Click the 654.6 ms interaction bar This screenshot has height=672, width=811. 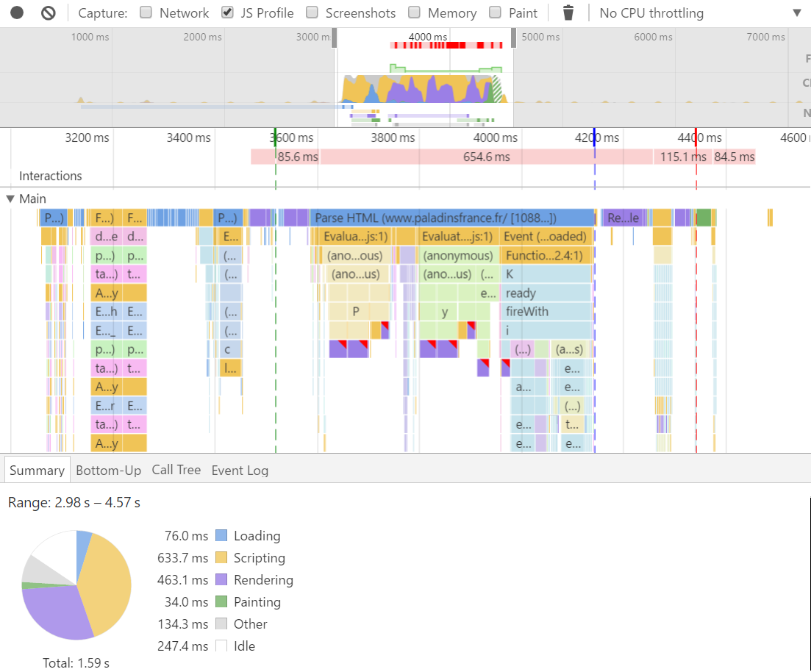coord(486,157)
